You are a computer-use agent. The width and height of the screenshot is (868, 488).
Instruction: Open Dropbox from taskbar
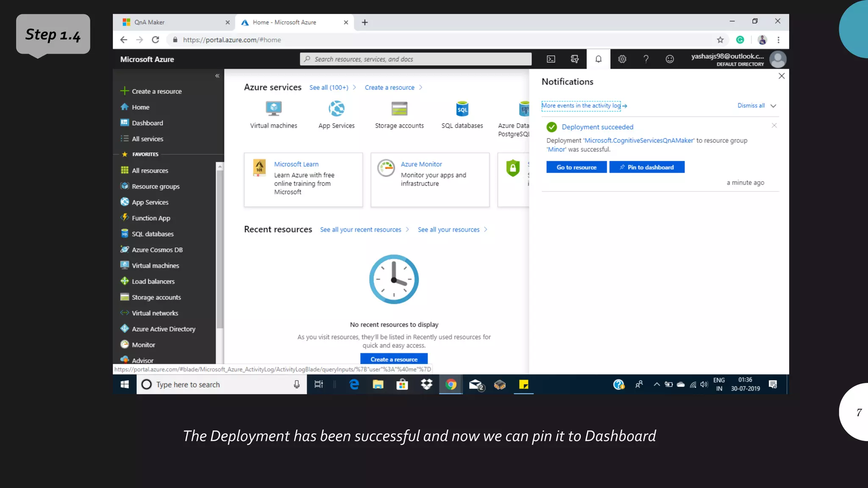[426, 385]
